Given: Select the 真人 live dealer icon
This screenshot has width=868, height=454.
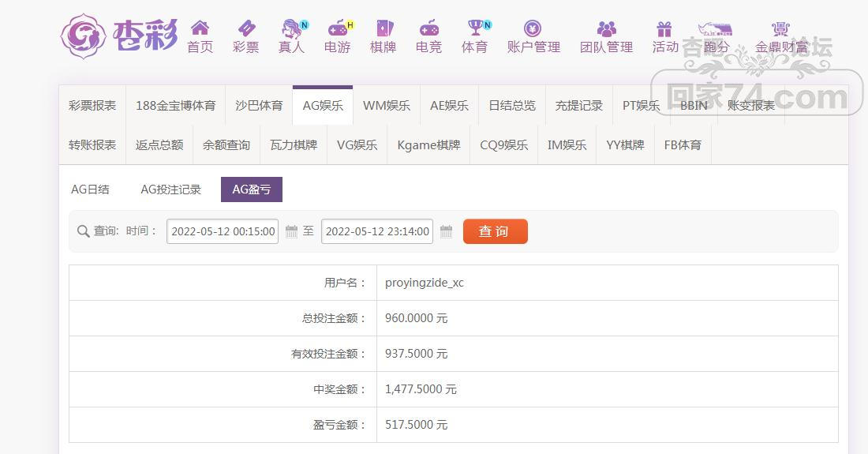Looking at the screenshot, I should coord(291,29).
